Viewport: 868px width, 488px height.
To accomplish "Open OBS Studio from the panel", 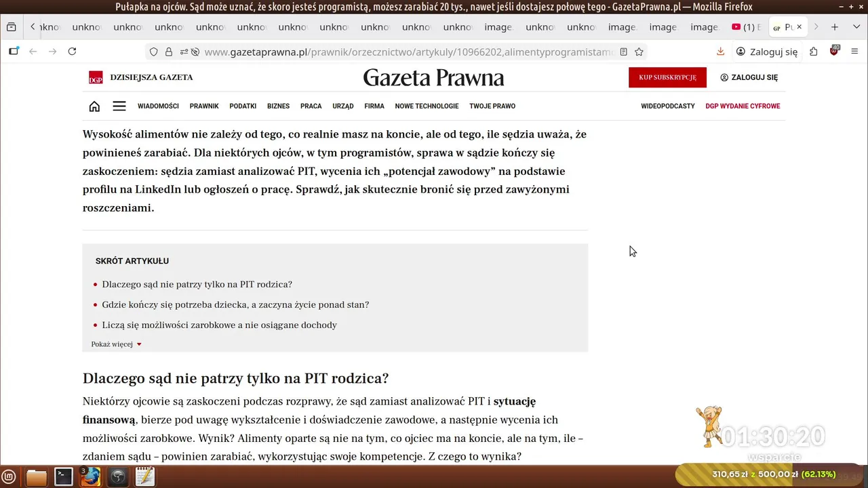I will (118, 477).
